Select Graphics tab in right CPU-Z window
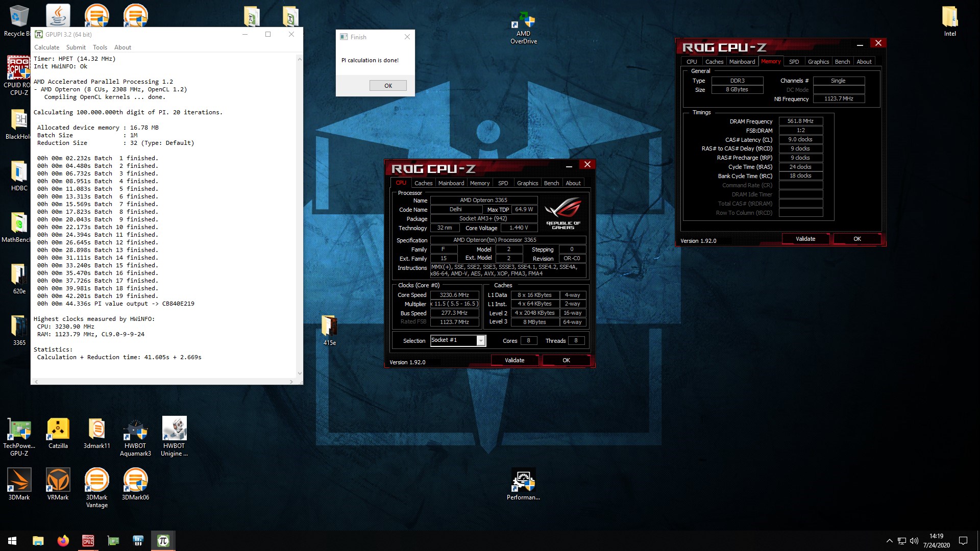Viewport: 980px width, 551px height. point(818,62)
